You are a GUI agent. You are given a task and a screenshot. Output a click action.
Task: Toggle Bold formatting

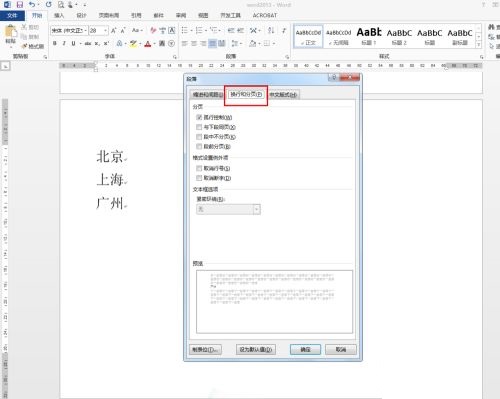tap(55, 43)
